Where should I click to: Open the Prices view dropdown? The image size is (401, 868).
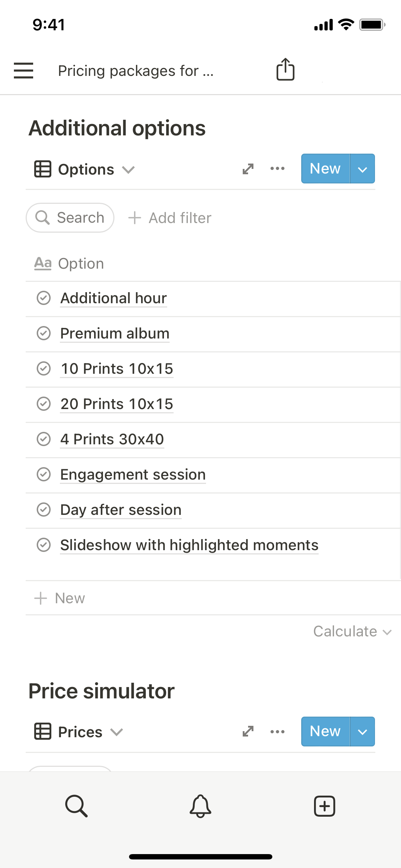79,732
